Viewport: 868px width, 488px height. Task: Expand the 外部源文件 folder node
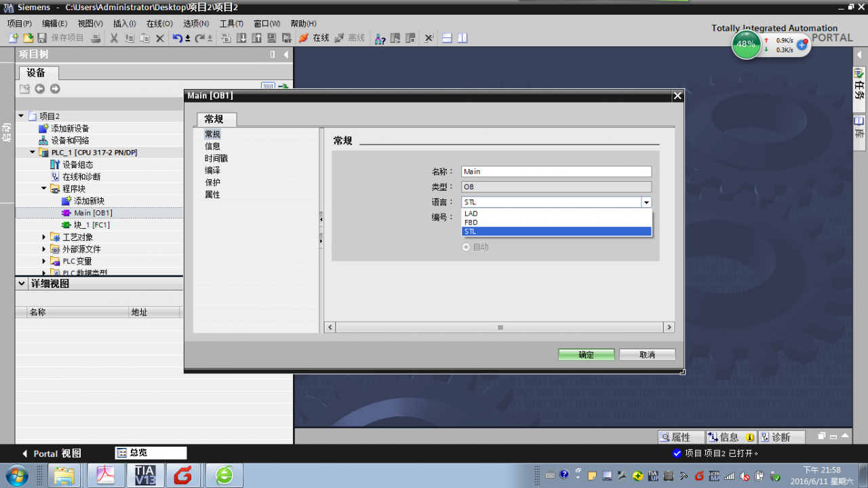coord(44,249)
